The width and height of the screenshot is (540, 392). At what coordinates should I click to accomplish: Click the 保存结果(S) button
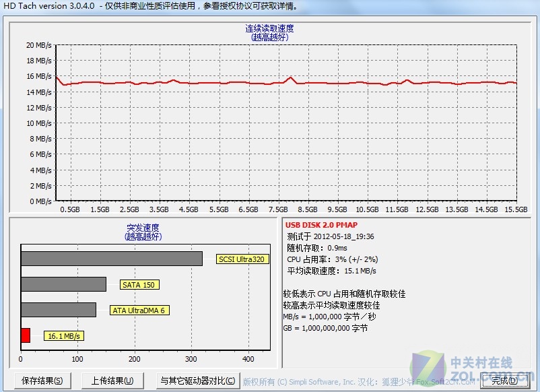[x=42, y=381]
